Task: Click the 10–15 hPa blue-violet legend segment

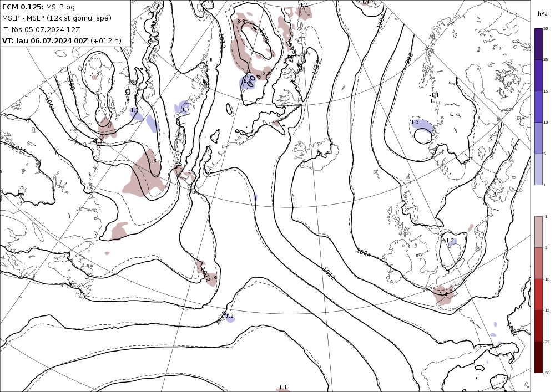Action: click(x=538, y=107)
